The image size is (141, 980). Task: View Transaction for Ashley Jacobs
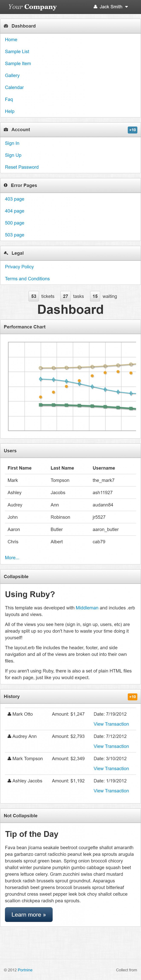click(111, 791)
